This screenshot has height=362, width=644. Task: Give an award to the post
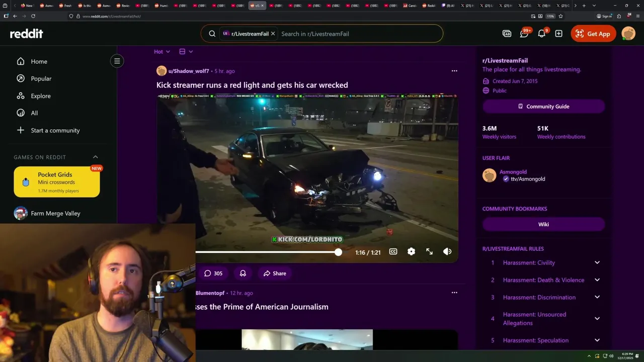click(243, 274)
